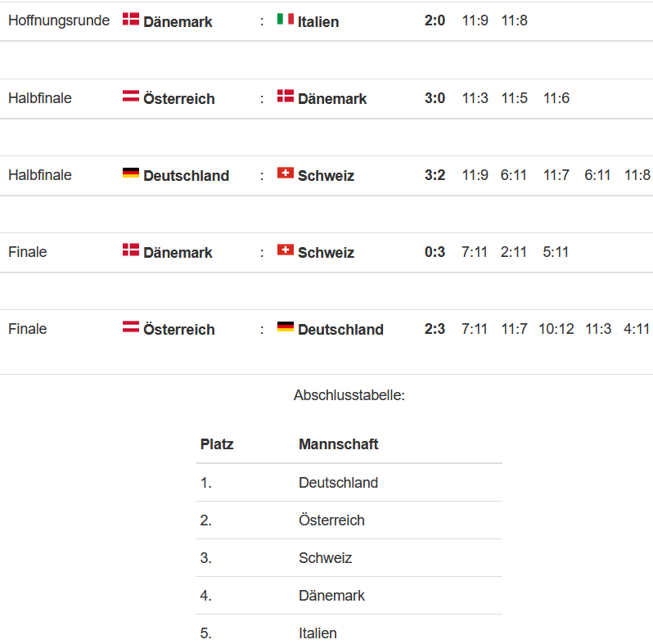Viewport: 653px width, 644px height.
Task: Select the Schweiz entry ranked third
Action: pyautogui.click(x=325, y=558)
